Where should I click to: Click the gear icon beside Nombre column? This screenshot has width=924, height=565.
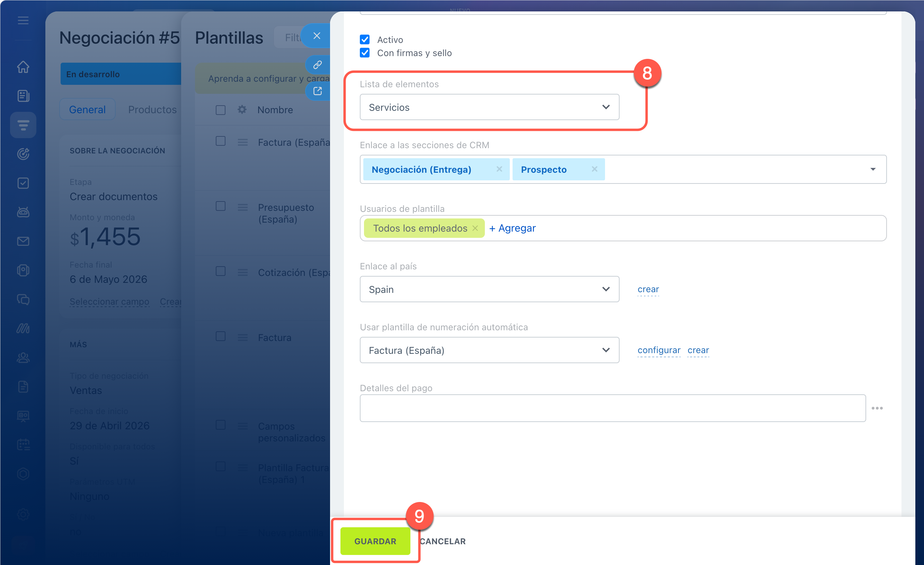coord(242,109)
